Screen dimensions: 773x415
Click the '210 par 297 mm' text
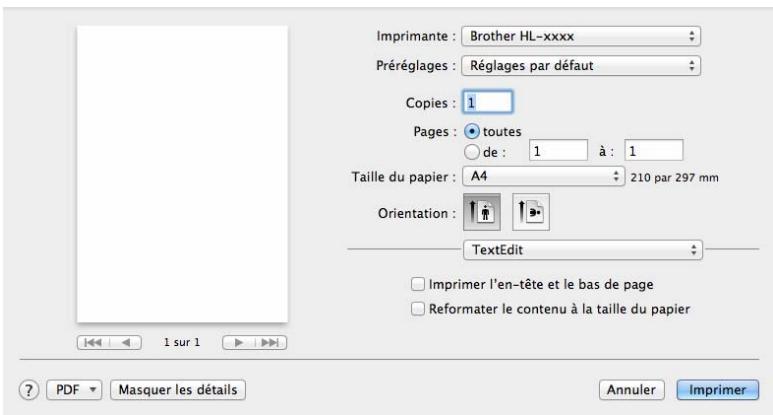[674, 177]
